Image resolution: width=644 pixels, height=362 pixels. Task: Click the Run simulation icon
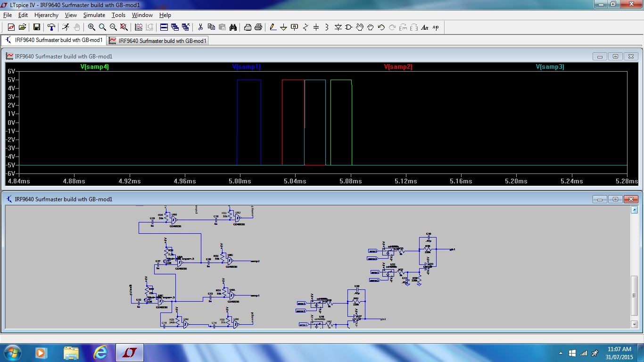pos(66,27)
